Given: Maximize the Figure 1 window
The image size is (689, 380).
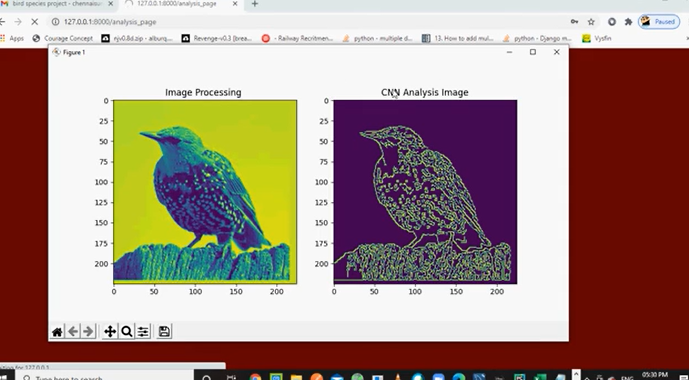Looking at the screenshot, I should pos(533,52).
